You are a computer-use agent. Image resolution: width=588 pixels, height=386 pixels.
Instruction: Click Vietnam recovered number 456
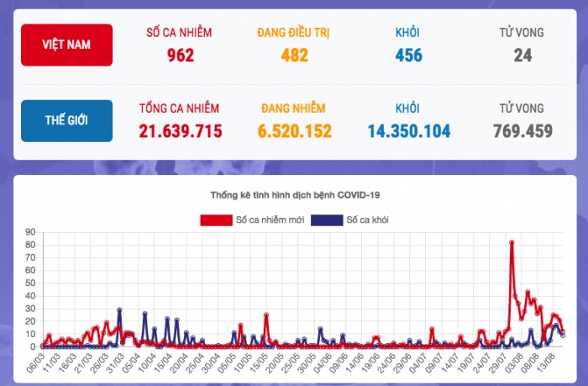408,56
